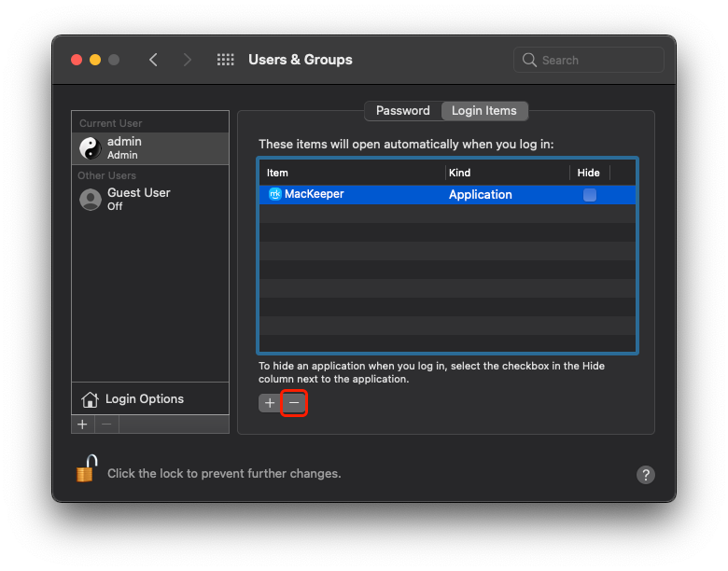Click the admin yin-yang avatar

(x=91, y=148)
